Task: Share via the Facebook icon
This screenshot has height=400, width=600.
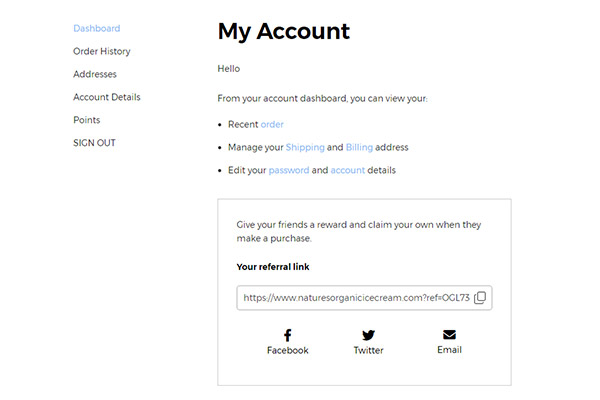Action: coord(287,335)
